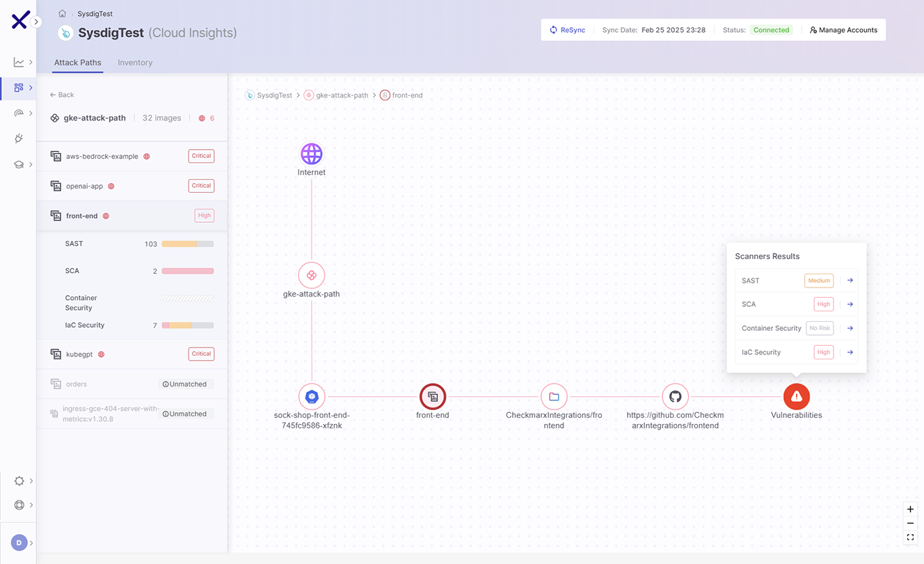Select the GitHub repository node
Image resolution: width=924 pixels, height=564 pixels.
point(675,397)
